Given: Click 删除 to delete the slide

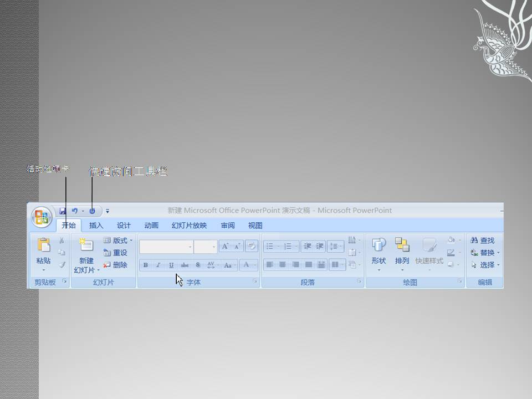Looking at the screenshot, I should coord(115,265).
